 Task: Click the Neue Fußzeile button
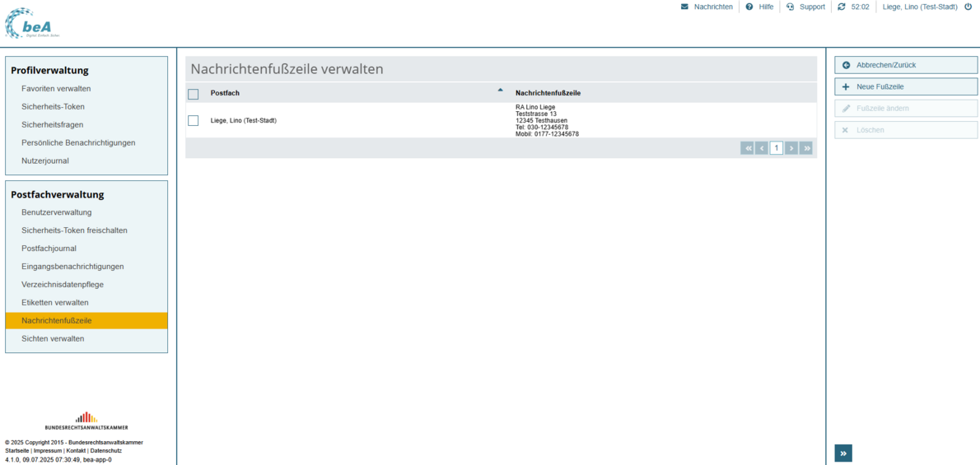[x=906, y=86]
